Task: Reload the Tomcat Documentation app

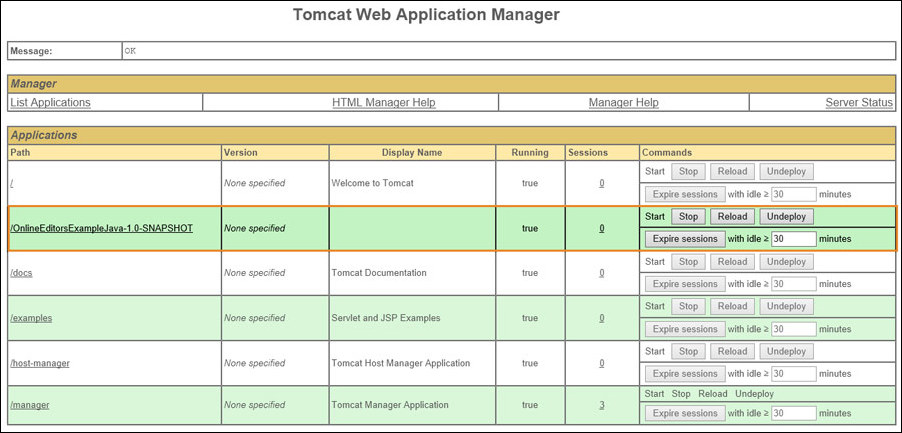Action: click(732, 262)
